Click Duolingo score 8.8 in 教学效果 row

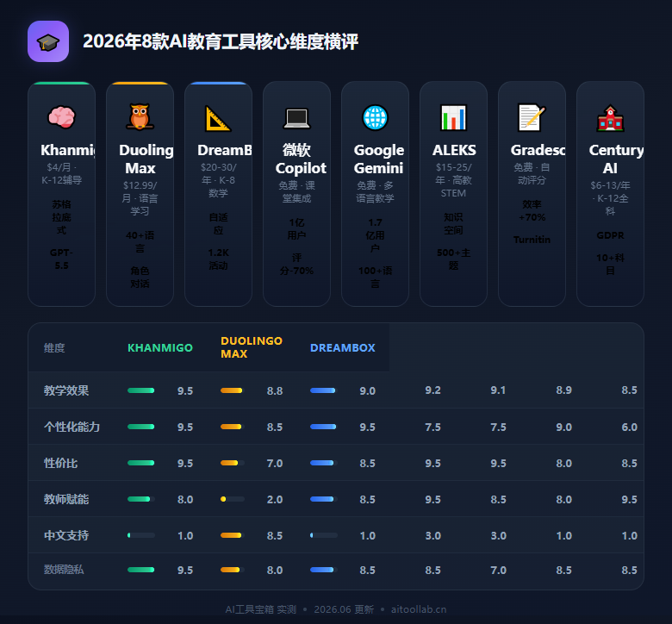(x=275, y=391)
